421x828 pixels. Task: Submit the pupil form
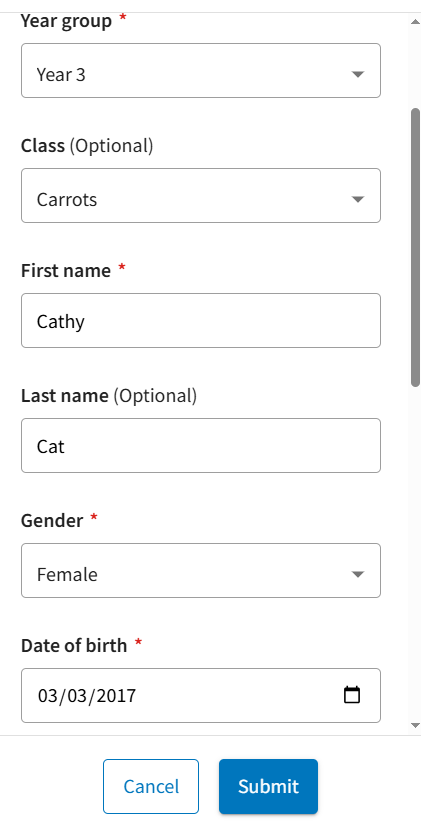pos(268,786)
